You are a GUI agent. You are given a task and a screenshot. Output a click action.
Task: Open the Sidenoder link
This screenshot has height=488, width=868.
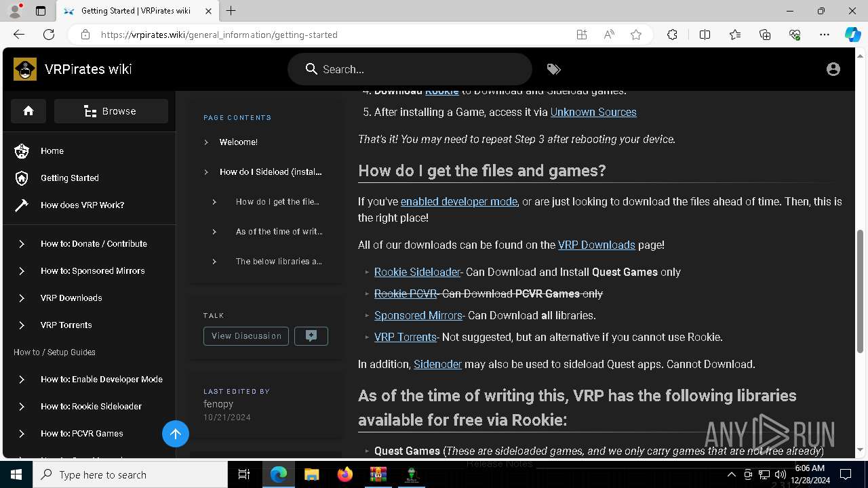click(438, 364)
